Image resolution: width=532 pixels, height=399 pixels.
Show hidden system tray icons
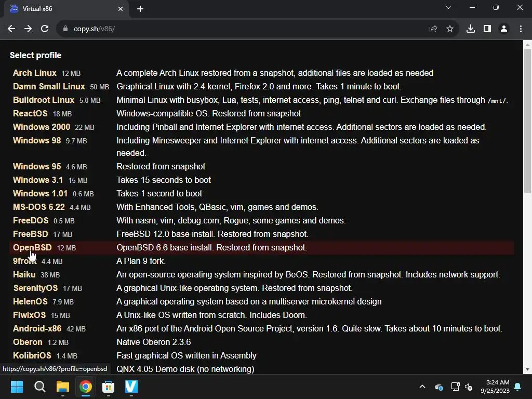coord(422,387)
